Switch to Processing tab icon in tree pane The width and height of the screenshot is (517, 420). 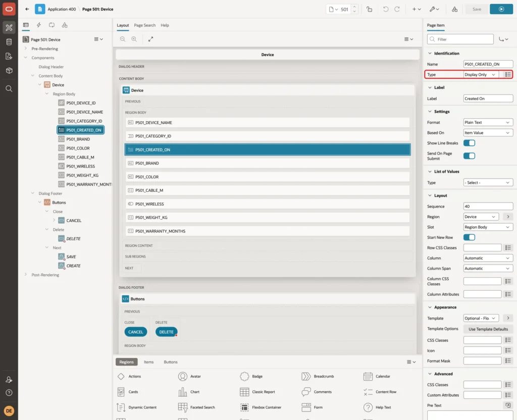click(51, 25)
